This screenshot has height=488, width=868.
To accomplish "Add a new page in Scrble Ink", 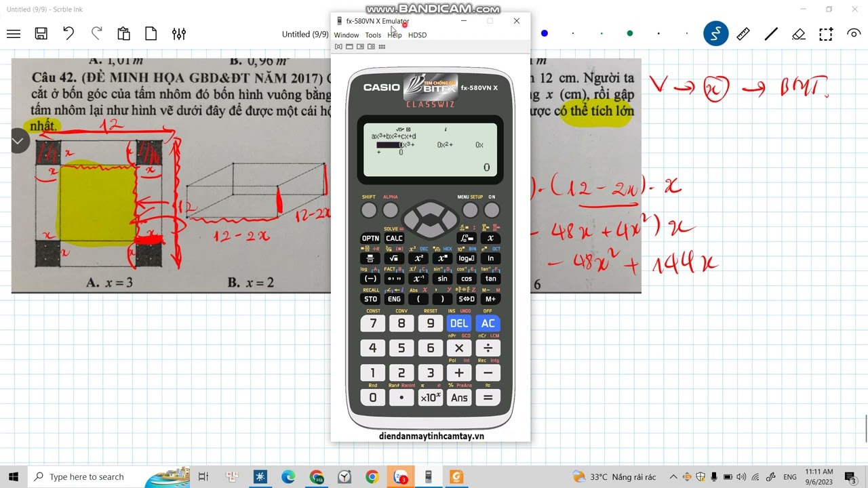I will (151, 34).
